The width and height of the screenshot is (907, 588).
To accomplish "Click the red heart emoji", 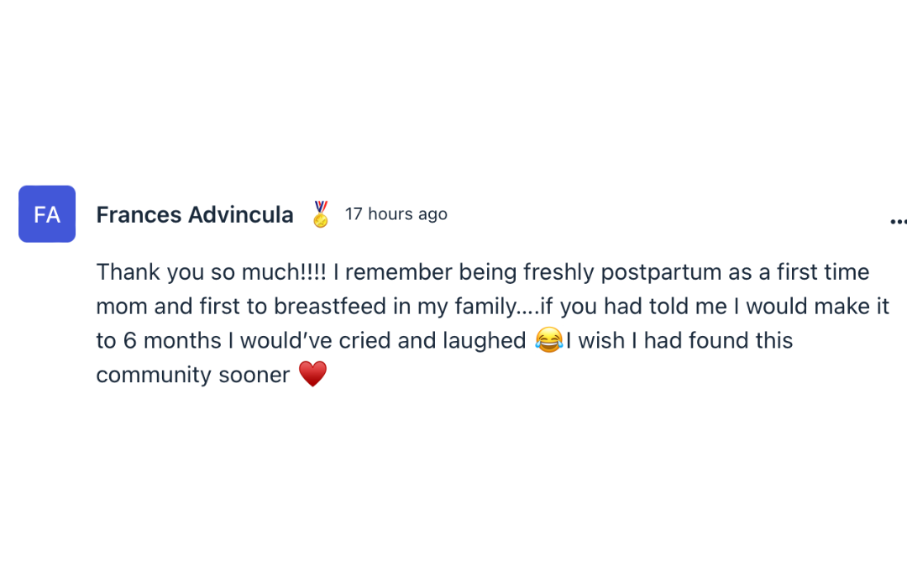I will 312,375.
